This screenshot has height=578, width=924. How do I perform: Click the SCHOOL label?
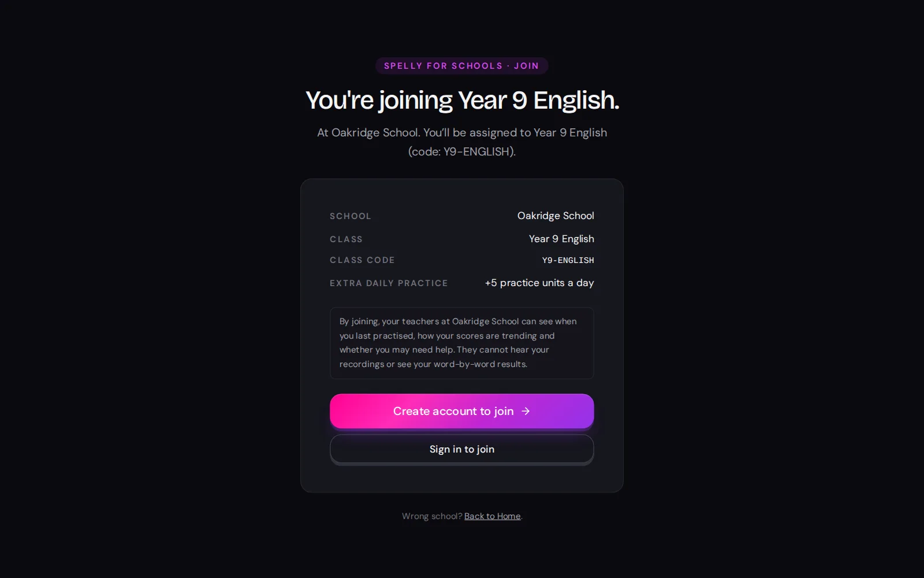pyautogui.click(x=351, y=216)
